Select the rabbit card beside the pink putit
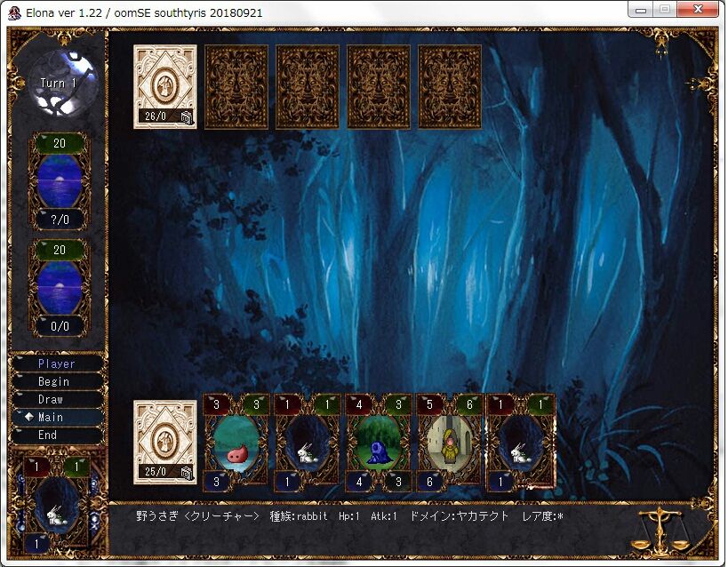728x567 pixels. 308,443
